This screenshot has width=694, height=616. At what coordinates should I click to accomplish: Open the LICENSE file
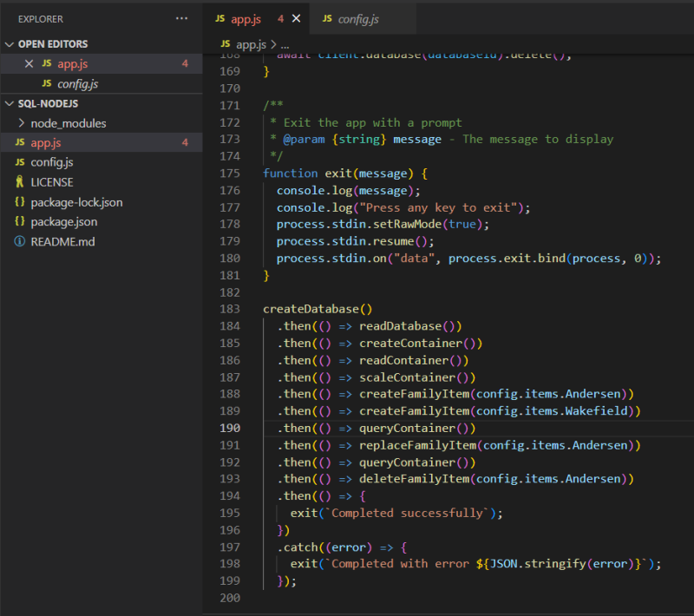click(x=51, y=182)
